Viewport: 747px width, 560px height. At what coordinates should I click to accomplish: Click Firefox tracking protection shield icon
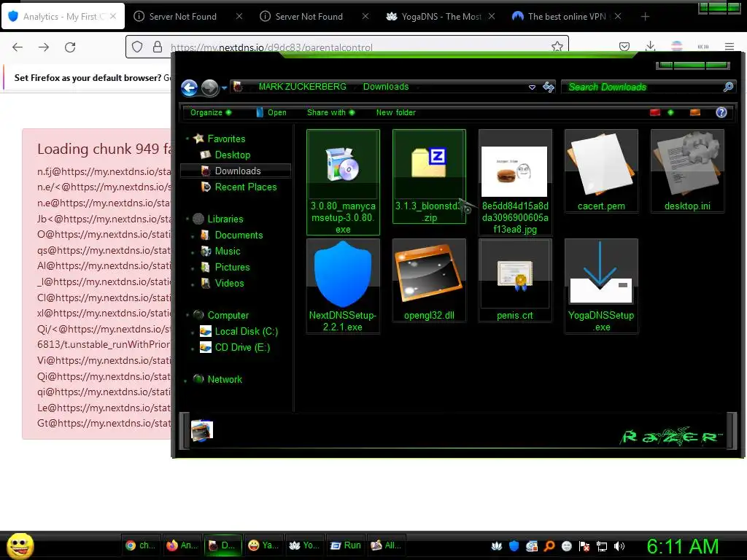[x=137, y=47]
